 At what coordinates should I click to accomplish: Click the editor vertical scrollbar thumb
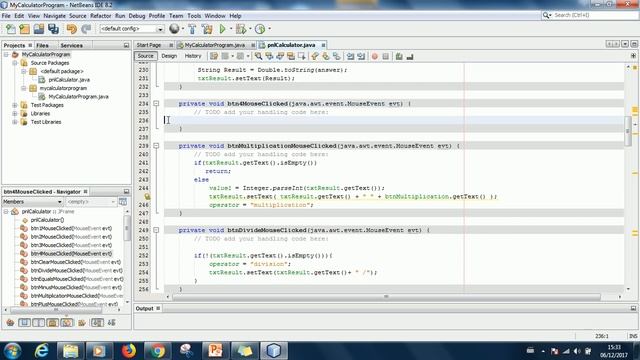628,131
